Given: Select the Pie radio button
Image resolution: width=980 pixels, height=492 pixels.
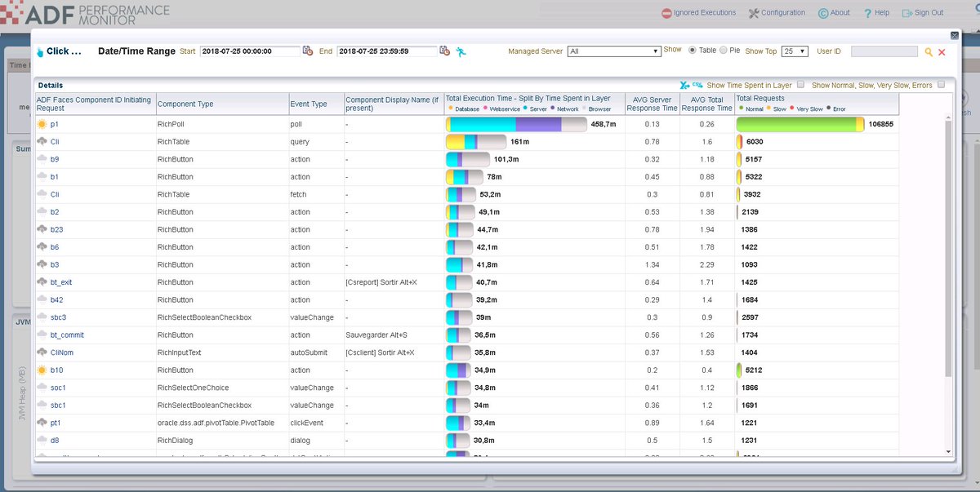Looking at the screenshot, I should click(x=724, y=51).
